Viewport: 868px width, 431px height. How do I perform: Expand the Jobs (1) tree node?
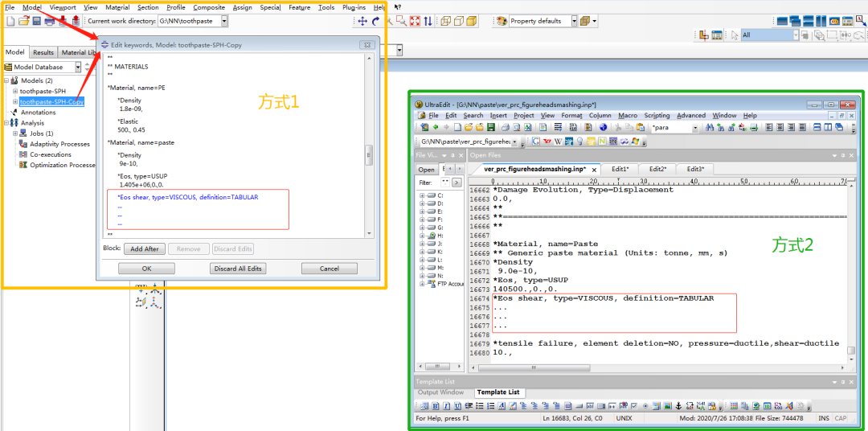14,133
